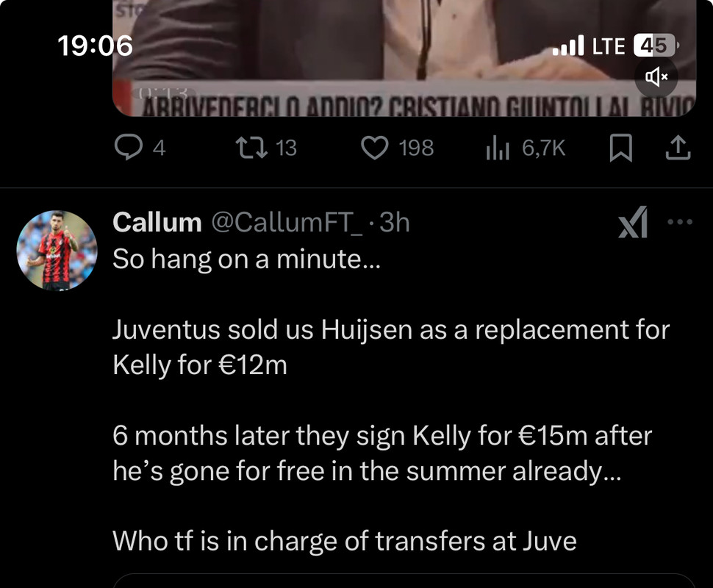Bookmark the video post
The width and height of the screenshot is (713, 588).
click(620, 148)
